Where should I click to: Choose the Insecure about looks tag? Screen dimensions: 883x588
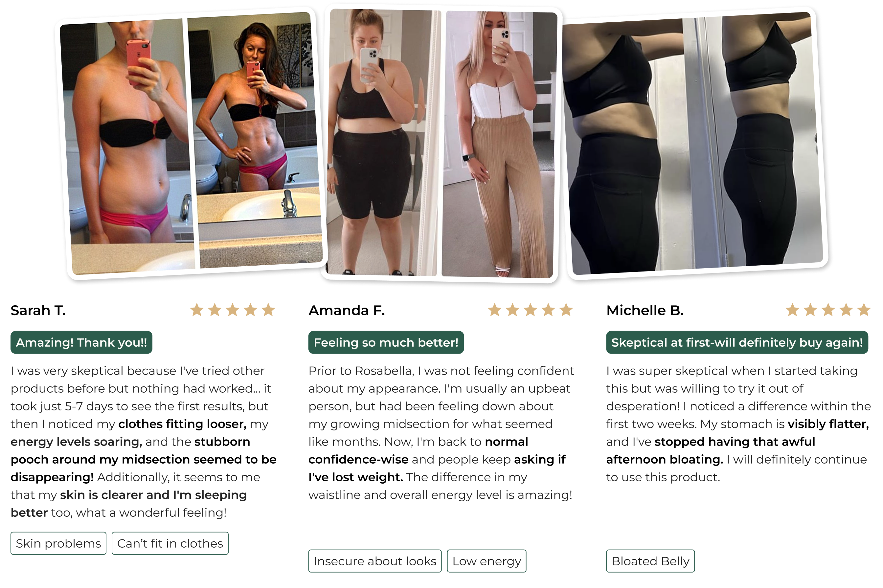(375, 561)
